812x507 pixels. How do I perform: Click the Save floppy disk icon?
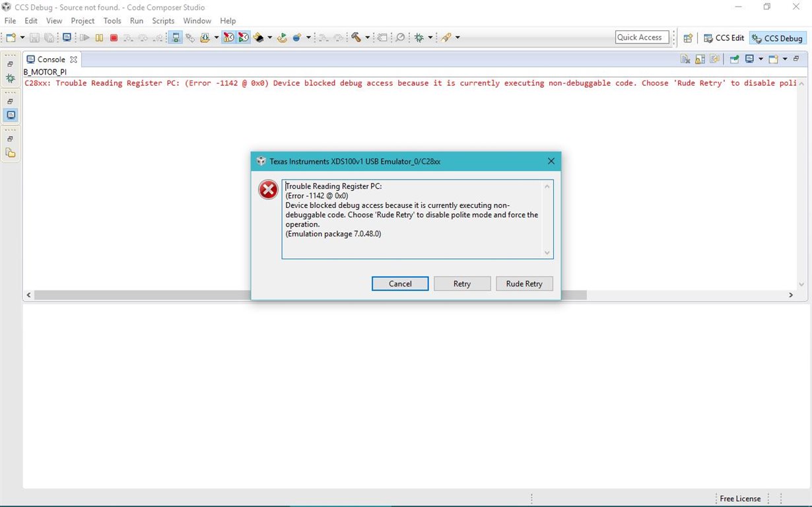[x=34, y=38]
